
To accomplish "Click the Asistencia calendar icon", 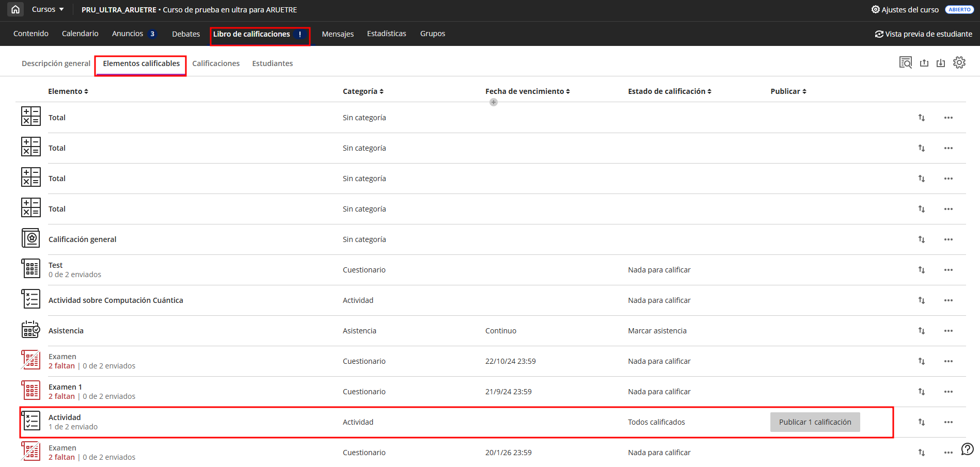I will tap(30, 330).
